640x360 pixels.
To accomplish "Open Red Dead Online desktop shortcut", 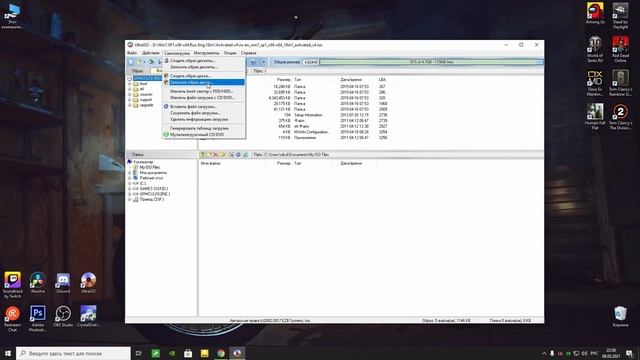I will [x=620, y=49].
